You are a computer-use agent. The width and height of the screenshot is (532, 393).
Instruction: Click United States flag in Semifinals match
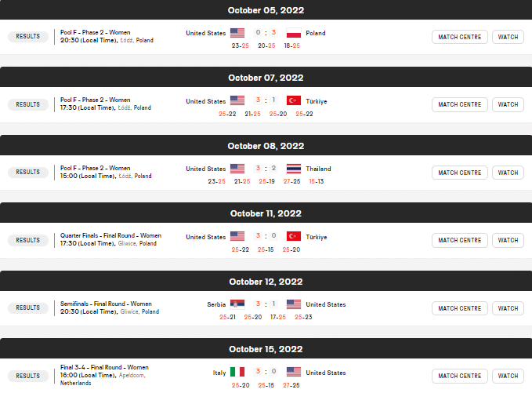click(x=294, y=304)
